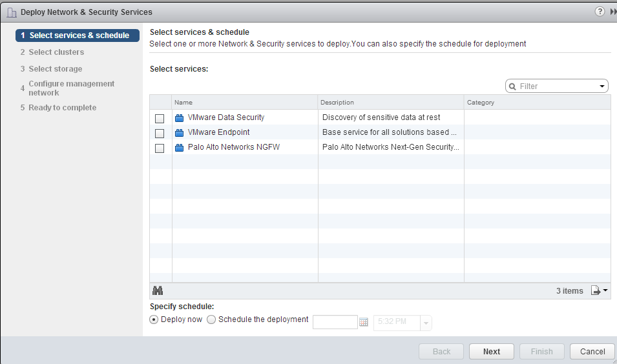Screen dimensions: 617x364
Task: Sort by the Name column header
Action: tap(245, 102)
